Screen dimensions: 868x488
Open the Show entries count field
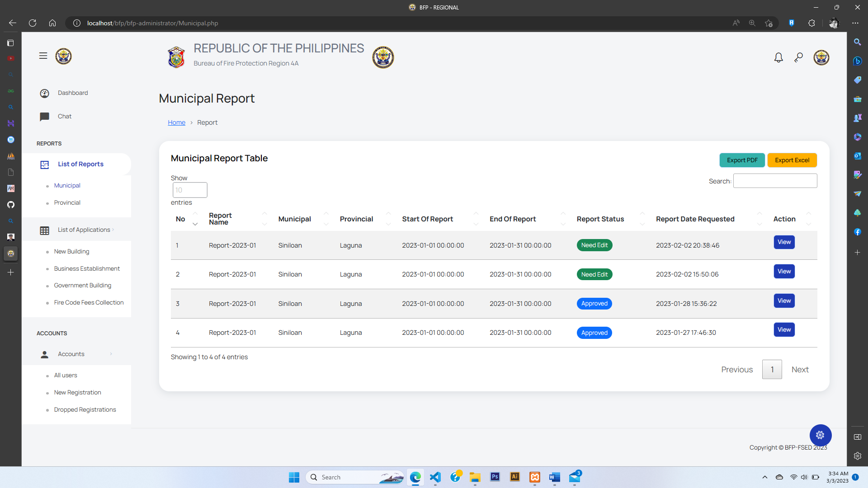pos(190,190)
